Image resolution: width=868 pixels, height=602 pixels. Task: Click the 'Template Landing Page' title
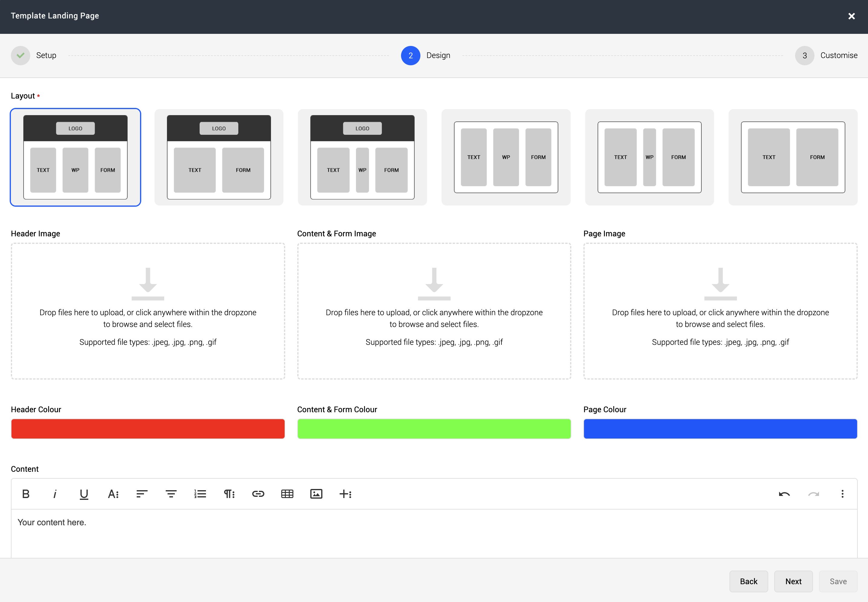coord(55,15)
